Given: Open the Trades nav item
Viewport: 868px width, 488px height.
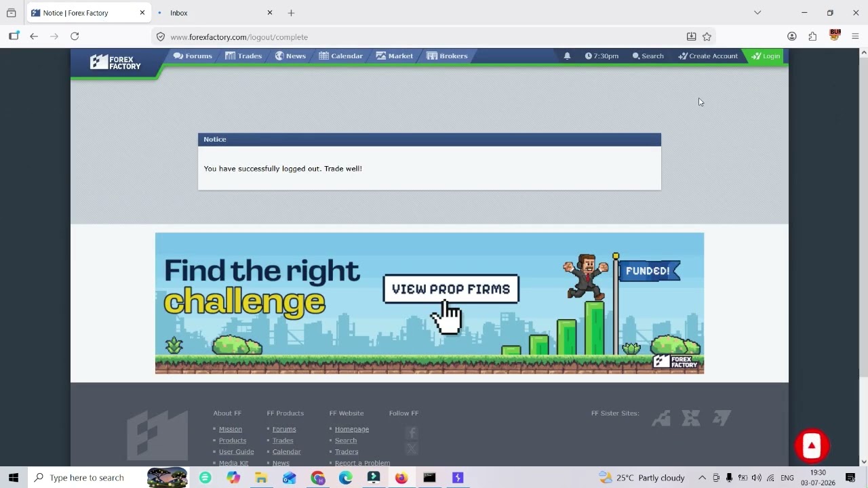Looking at the screenshot, I should (x=243, y=56).
